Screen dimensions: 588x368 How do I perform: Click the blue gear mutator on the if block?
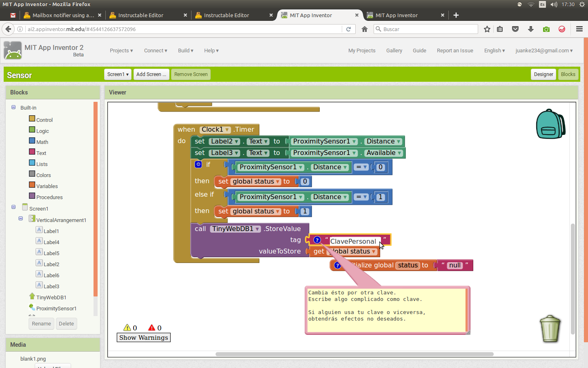(198, 164)
